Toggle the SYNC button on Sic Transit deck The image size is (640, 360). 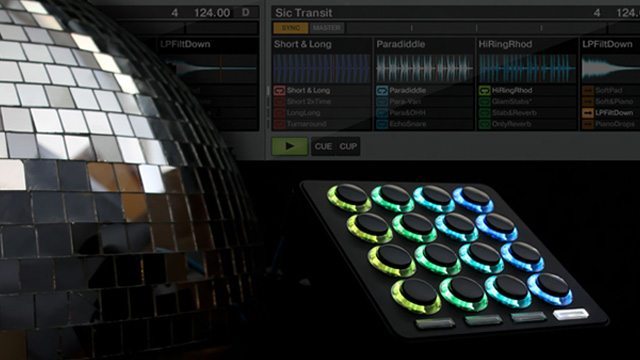291,28
